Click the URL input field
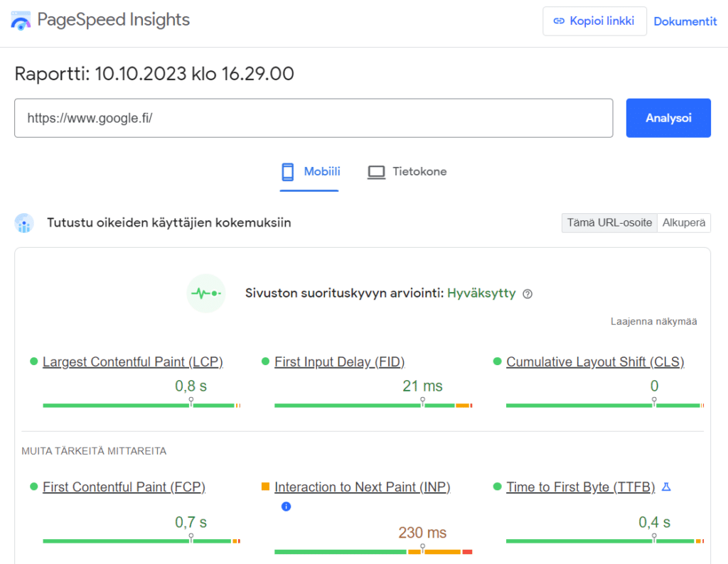 314,118
